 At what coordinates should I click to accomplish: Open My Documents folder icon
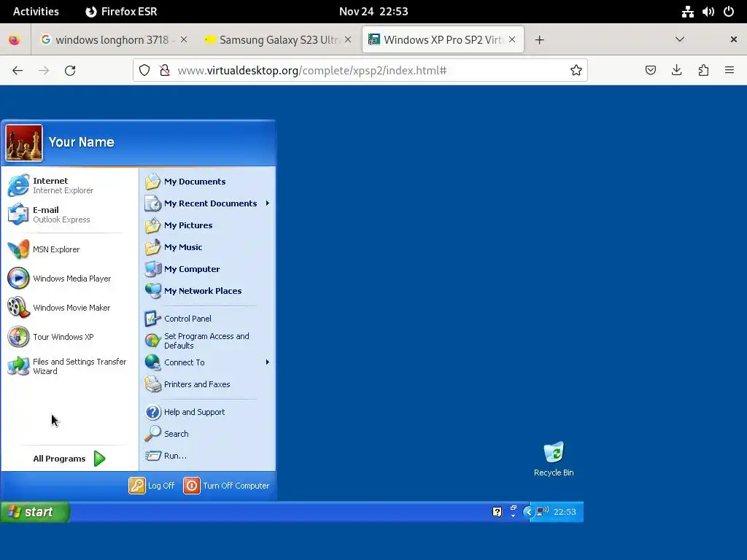coord(152,182)
